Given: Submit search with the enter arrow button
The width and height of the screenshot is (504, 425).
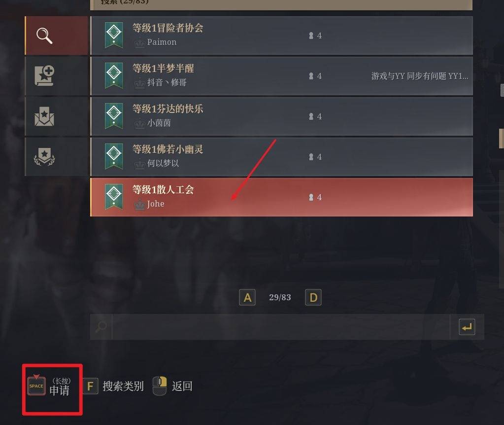Looking at the screenshot, I should 467,327.
